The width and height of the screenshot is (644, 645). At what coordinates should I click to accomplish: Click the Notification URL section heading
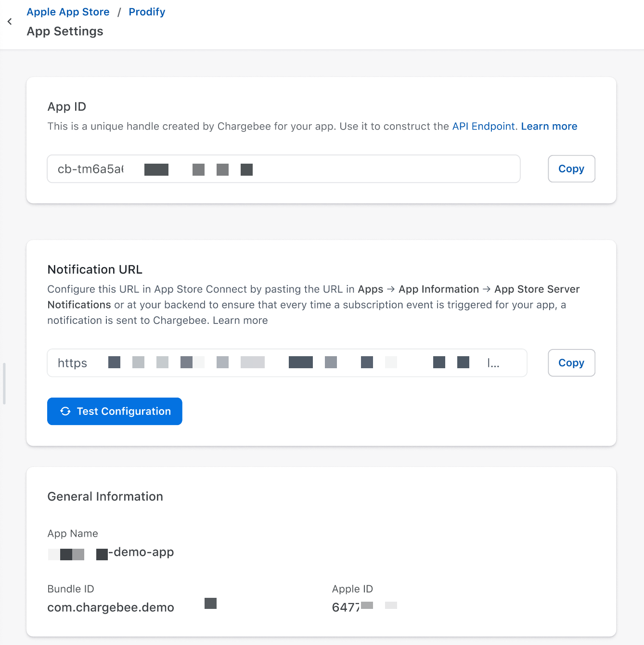pos(95,270)
